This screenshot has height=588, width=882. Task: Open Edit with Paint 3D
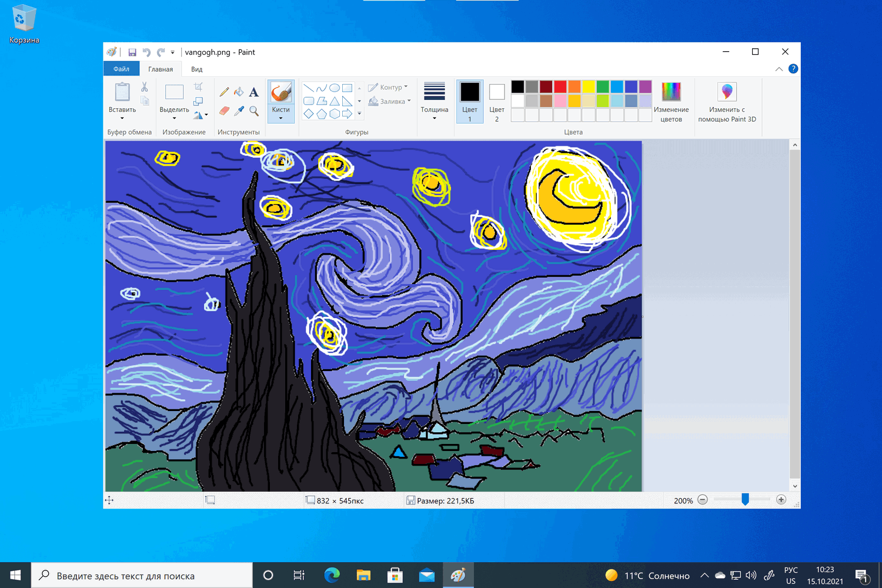click(727, 102)
